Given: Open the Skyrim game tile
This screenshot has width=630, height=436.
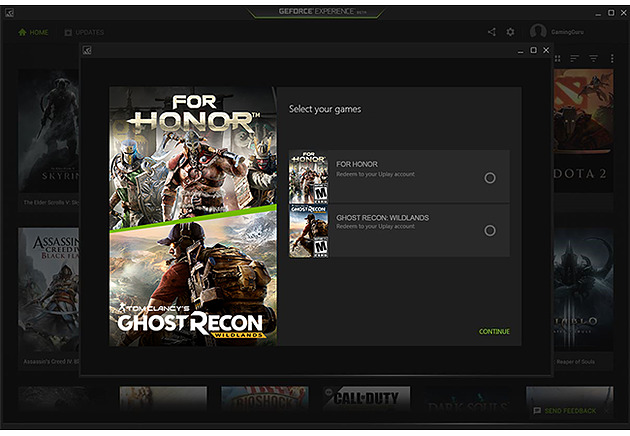Looking at the screenshot, I should coord(49,139).
